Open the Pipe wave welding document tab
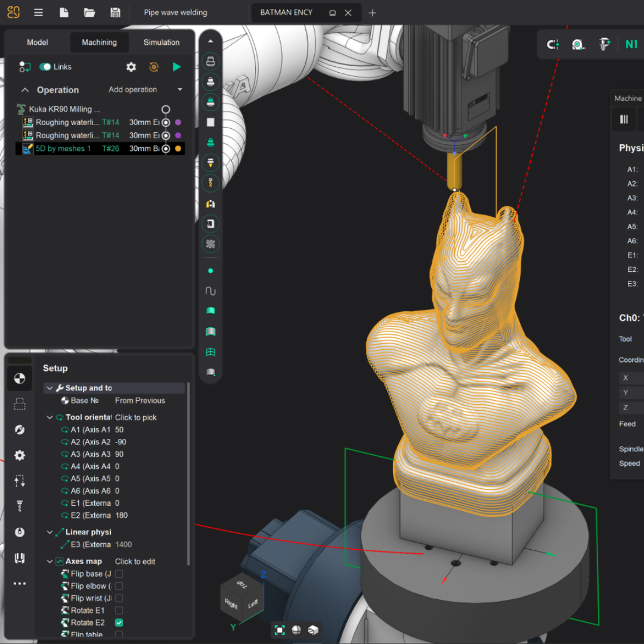This screenshot has width=644, height=644. [176, 13]
